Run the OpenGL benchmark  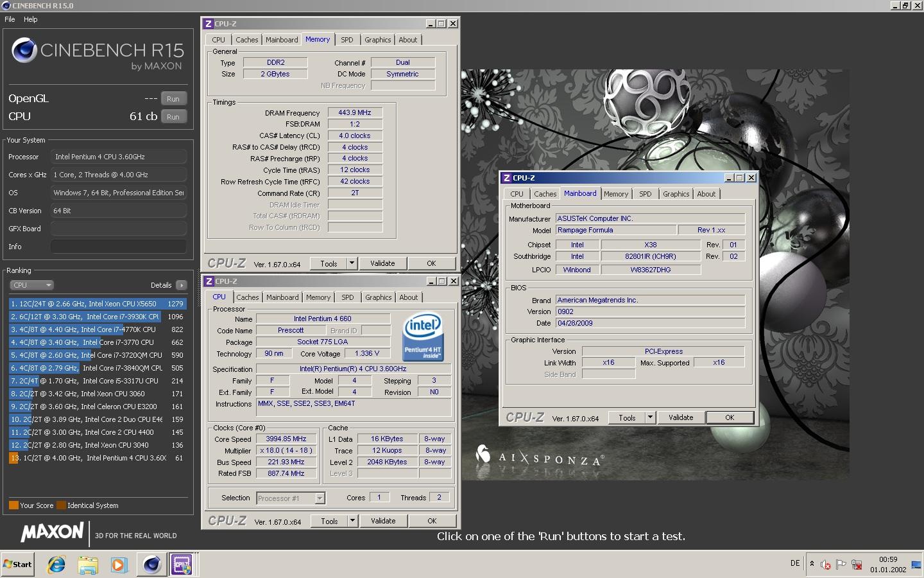pos(173,99)
